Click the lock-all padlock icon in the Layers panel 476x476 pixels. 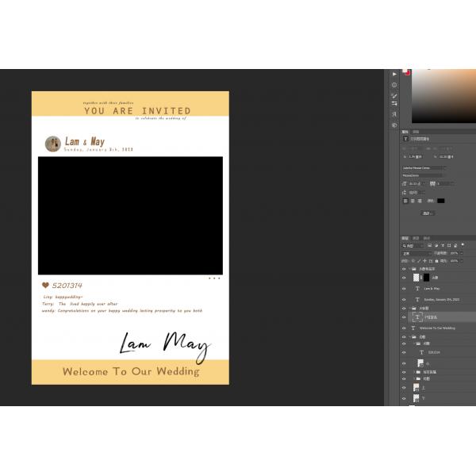[436, 260]
